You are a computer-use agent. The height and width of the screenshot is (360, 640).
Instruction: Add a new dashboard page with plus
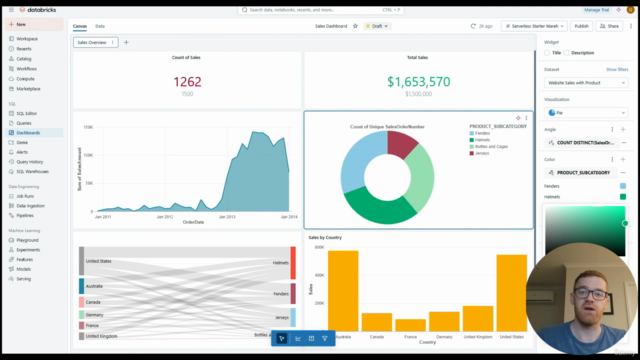tap(126, 42)
